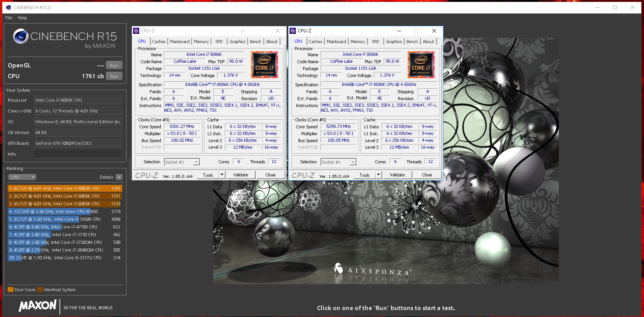Click Validate in right CPU-Z window
Viewport: 644px width, 317px height.
coord(397,175)
